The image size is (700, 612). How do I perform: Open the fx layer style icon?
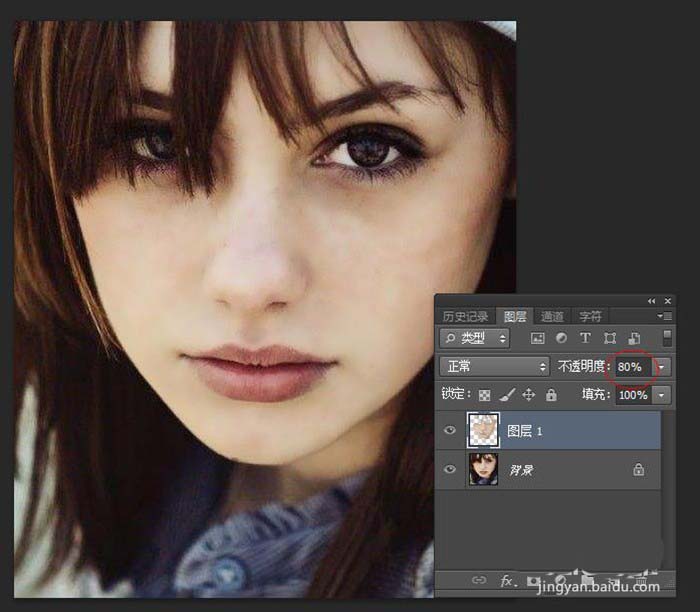(507, 580)
